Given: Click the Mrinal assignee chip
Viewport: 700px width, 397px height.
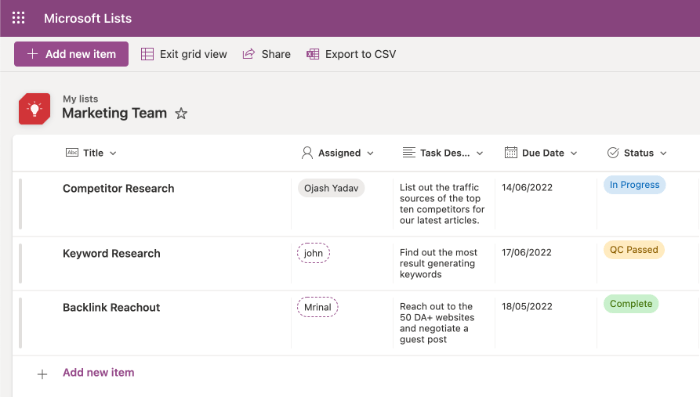Looking at the screenshot, I should coord(317,307).
